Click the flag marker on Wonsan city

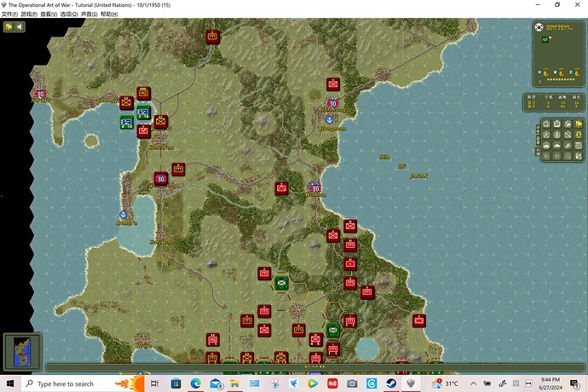(x=314, y=187)
